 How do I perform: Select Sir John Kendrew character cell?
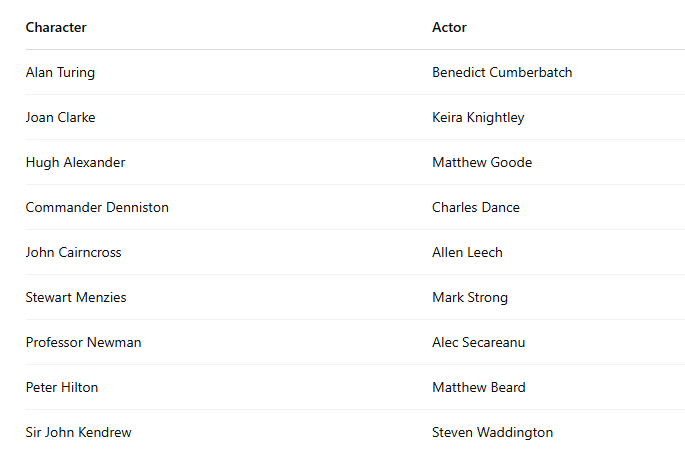[x=79, y=433]
